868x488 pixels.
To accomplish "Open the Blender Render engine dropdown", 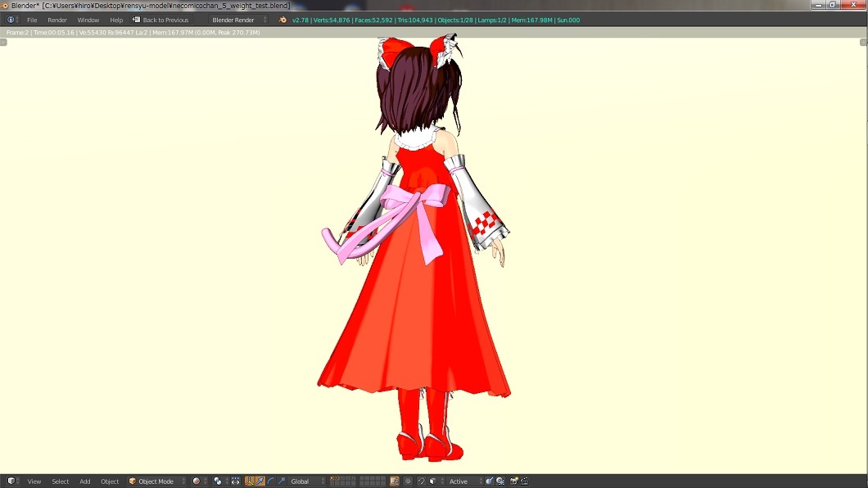I will coord(239,20).
